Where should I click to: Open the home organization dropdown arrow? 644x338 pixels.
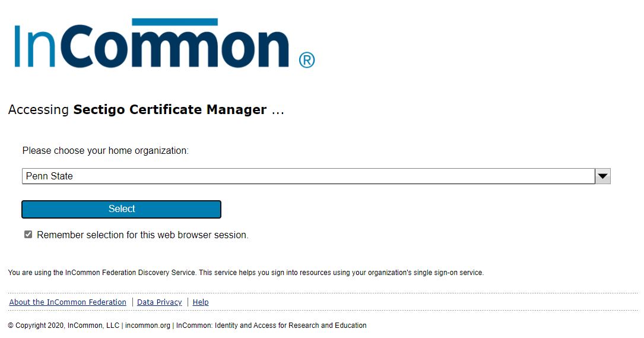(602, 176)
